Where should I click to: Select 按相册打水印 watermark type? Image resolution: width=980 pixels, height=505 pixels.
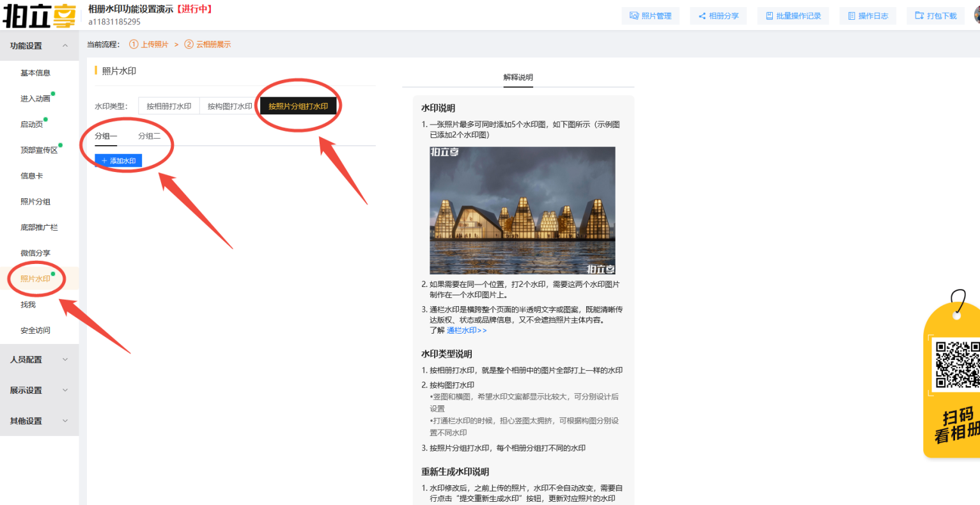point(169,106)
